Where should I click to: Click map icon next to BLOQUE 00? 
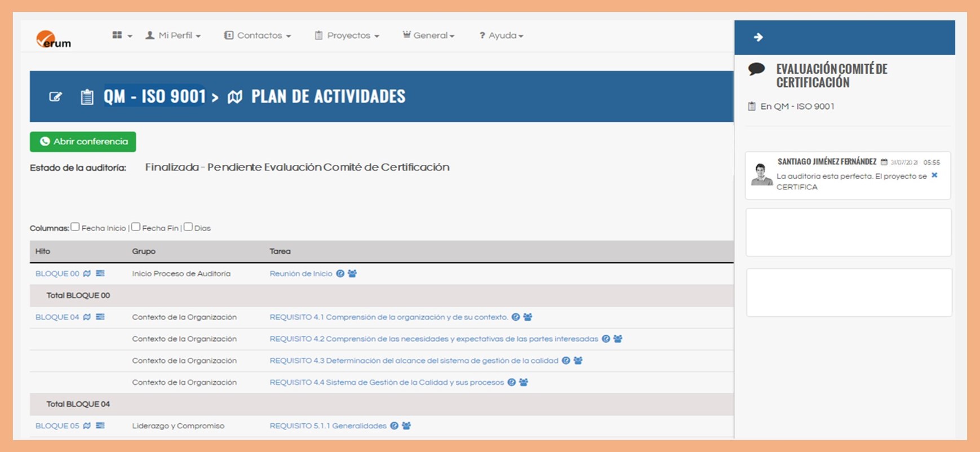87,273
